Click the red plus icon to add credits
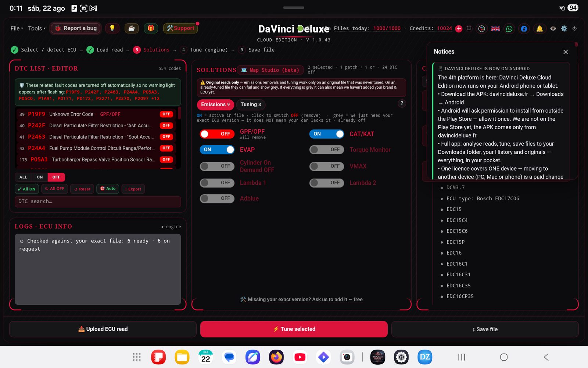Screen dimensions: 588x368 point(459,28)
